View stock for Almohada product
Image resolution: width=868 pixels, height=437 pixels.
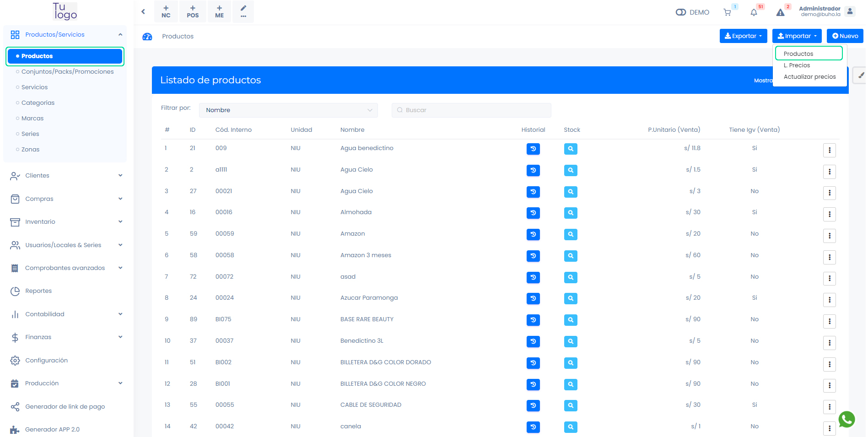(x=570, y=213)
